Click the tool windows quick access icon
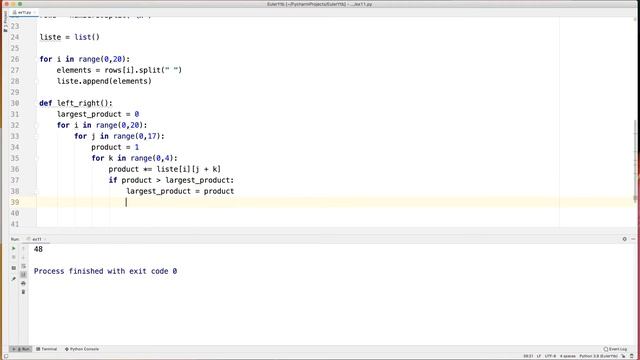The height and width of the screenshot is (360, 640). coord(6,356)
